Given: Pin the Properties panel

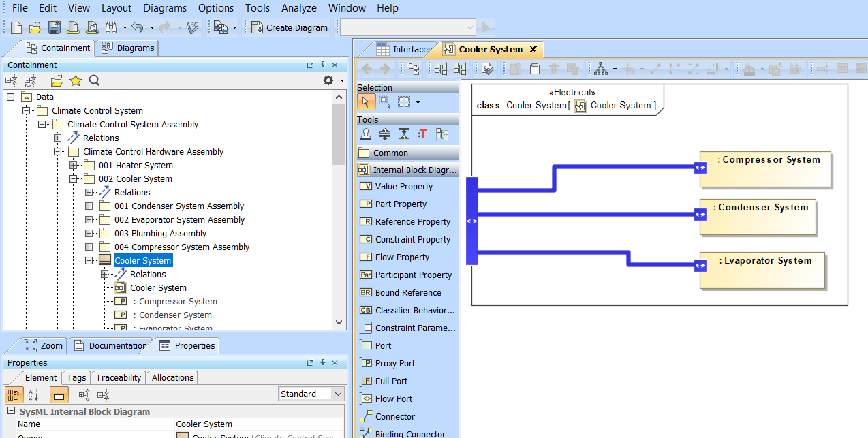Looking at the screenshot, I should click(x=322, y=362).
